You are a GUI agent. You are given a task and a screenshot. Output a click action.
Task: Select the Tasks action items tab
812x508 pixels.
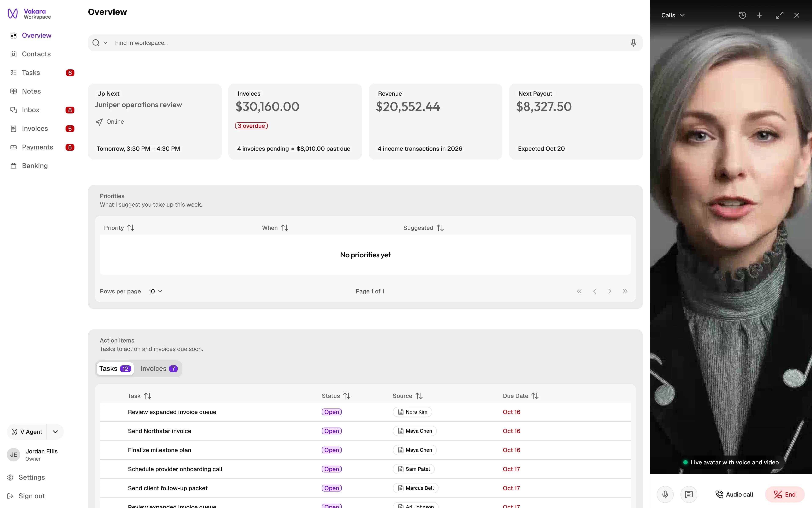tap(115, 369)
